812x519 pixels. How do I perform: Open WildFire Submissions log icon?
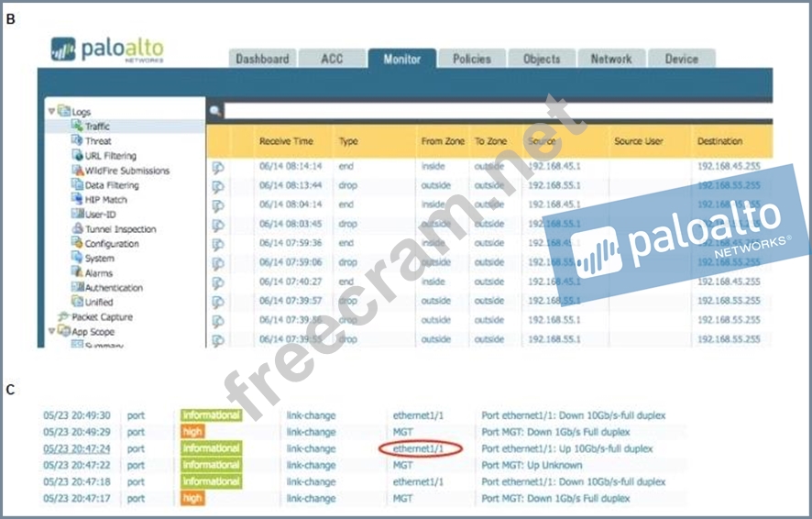78,171
